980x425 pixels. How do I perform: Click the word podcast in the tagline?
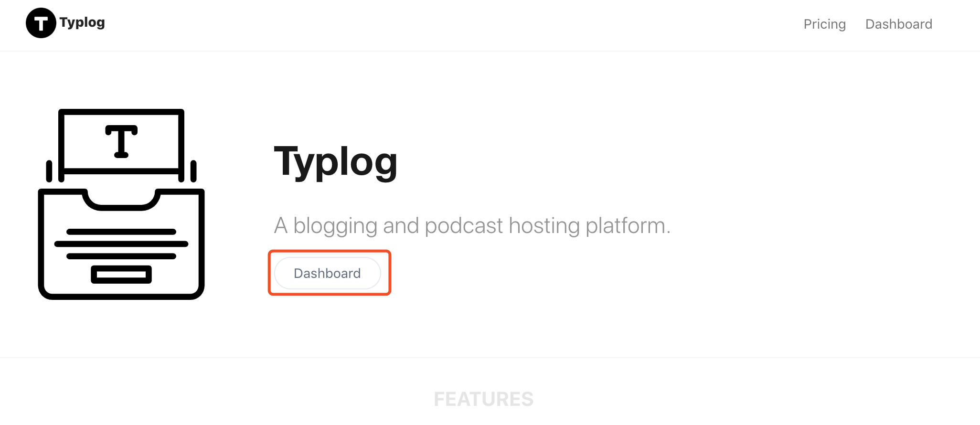coord(464,225)
